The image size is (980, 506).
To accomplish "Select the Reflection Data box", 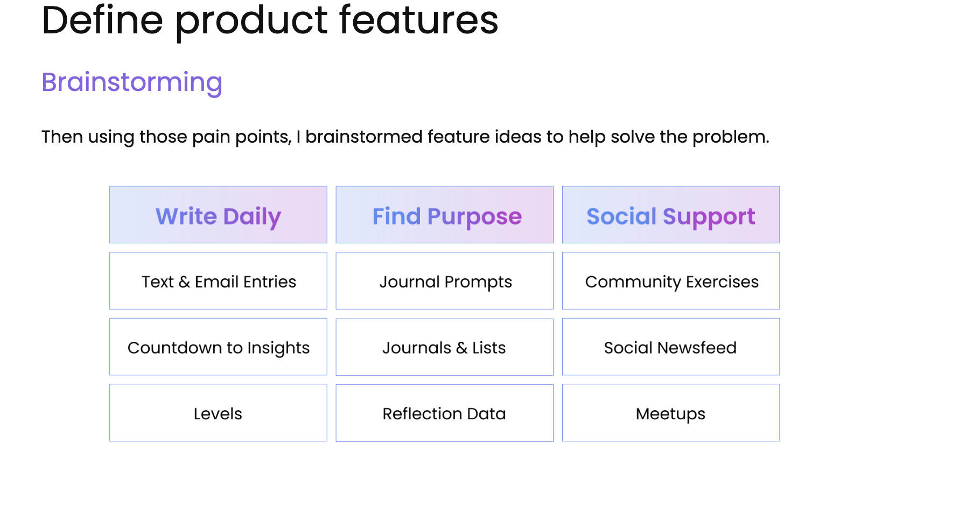I will pos(444,413).
